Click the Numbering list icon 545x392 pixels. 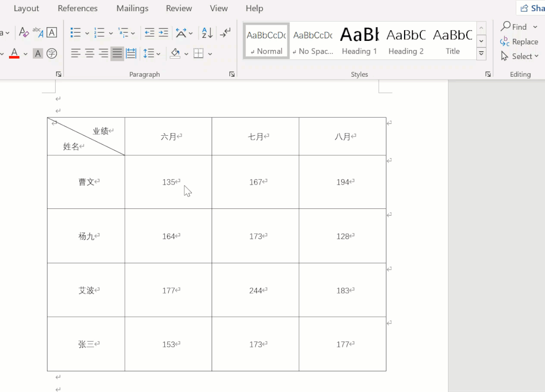pyautogui.click(x=100, y=33)
